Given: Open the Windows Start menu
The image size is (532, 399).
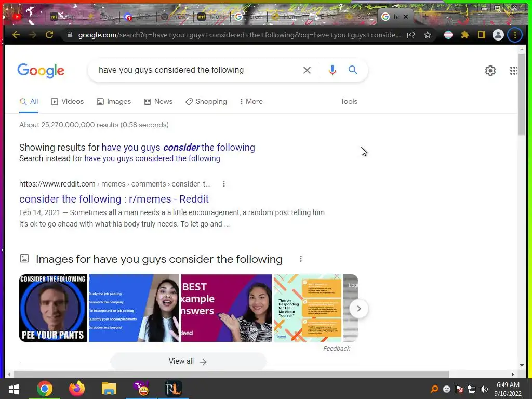Looking at the screenshot, I should [x=14, y=389].
